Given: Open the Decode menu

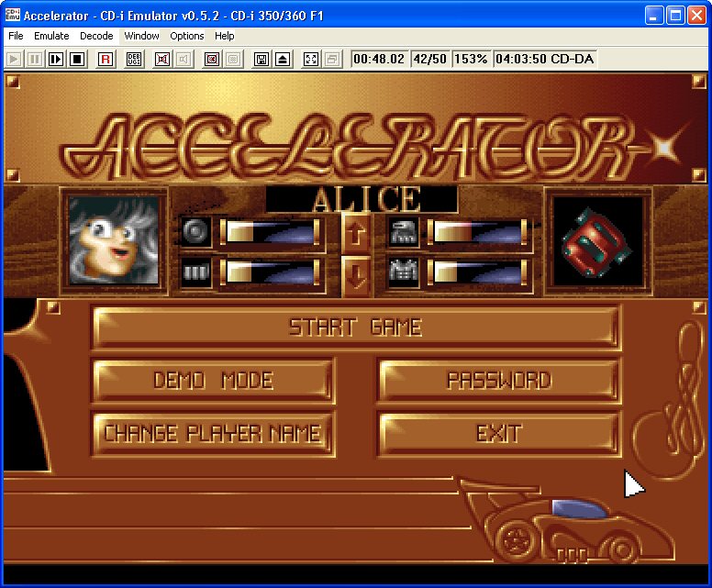Looking at the screenshot, I should (96, 36).
